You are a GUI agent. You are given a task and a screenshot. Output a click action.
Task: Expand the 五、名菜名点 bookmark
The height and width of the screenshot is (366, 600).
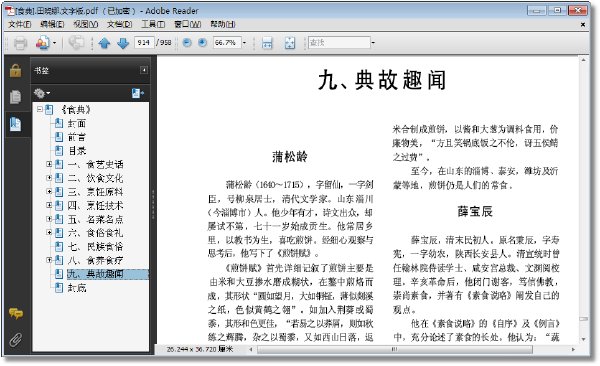coord(49,219)
